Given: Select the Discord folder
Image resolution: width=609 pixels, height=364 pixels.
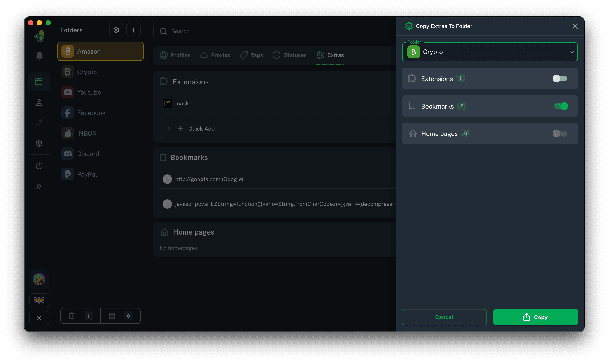Looking at the screenshot, I should pyautogui.click(x=88, y=154).
